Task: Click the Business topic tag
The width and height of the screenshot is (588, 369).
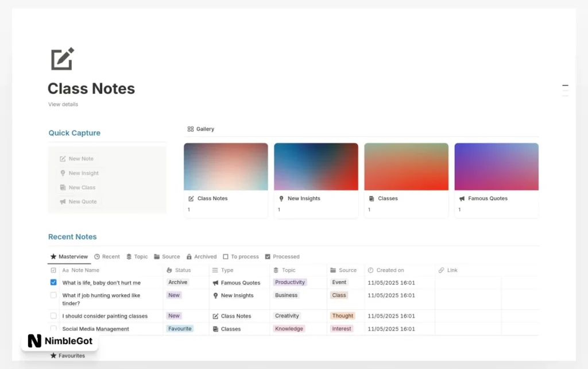Action: point(286,295)
